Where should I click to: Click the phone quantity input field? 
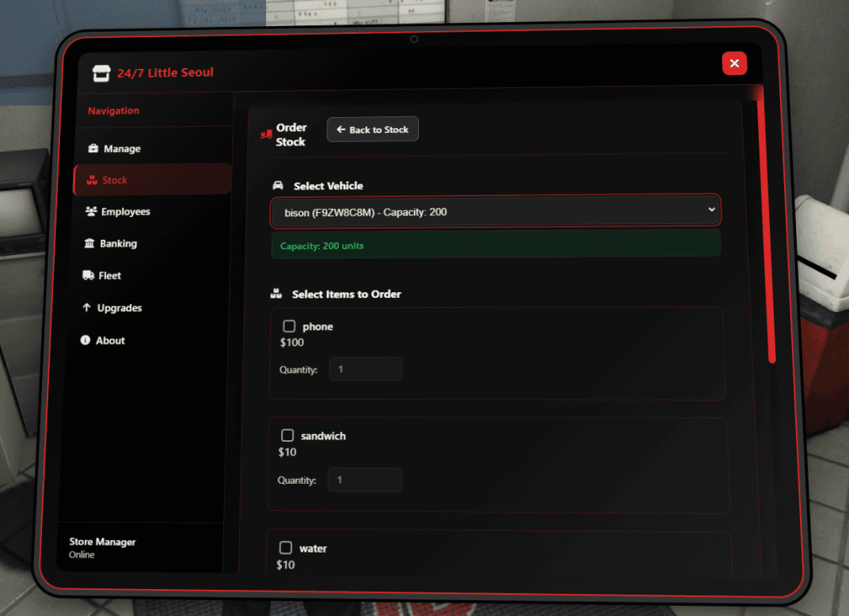[365, 368]
